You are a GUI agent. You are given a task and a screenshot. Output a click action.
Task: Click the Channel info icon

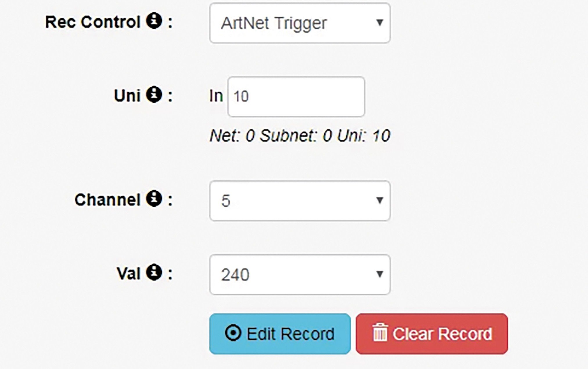[154, 199]
